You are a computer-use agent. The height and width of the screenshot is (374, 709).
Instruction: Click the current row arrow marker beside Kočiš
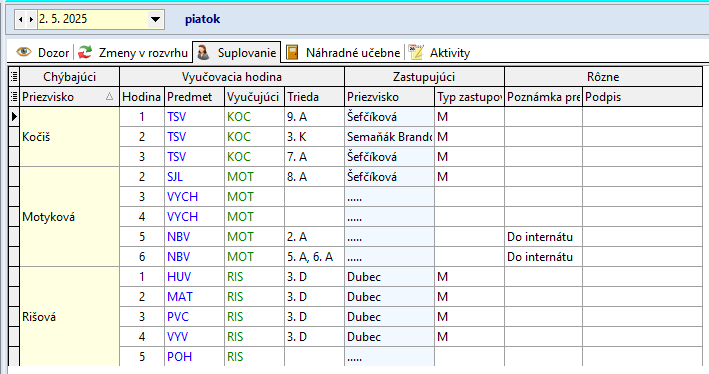click(14, 117)
